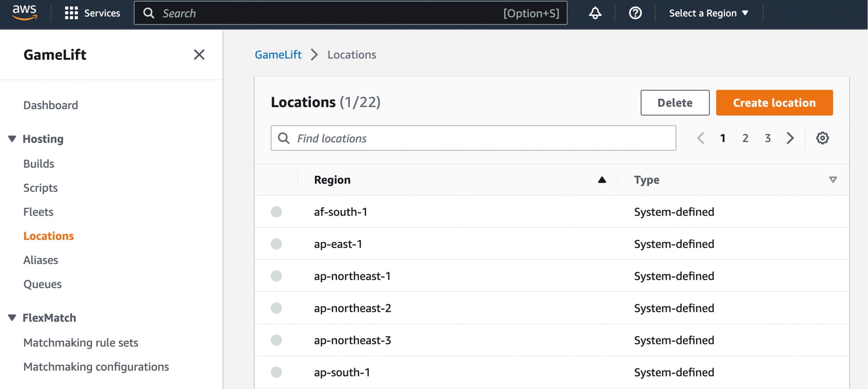This screenshot has width=868, height=389.
Task: Open Aliases in the sidebar
Action: tap(41, 260)
